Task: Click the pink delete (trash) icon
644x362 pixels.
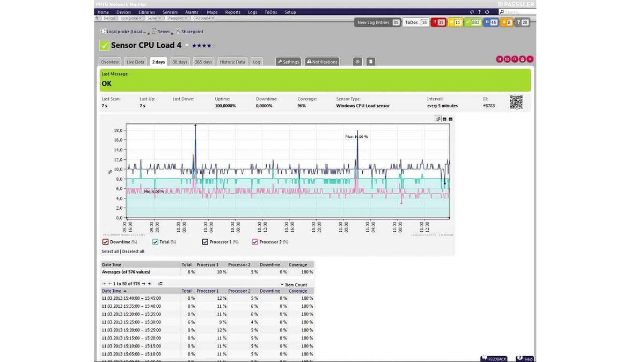Action: [522, 59]
